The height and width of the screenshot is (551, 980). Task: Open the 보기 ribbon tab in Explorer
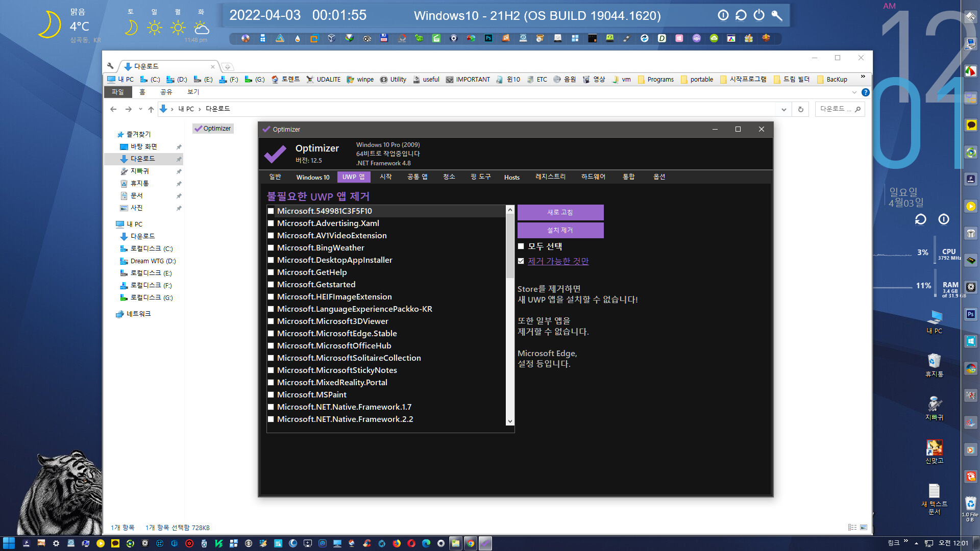tap(193, 92)
